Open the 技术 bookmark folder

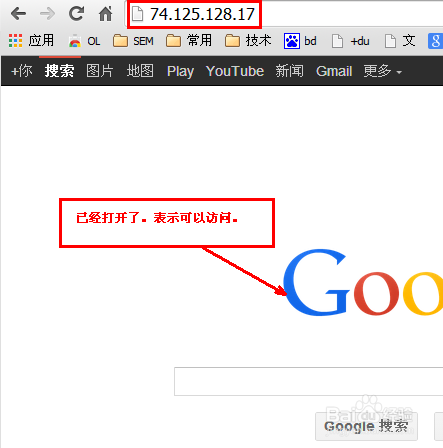point(248,41)
